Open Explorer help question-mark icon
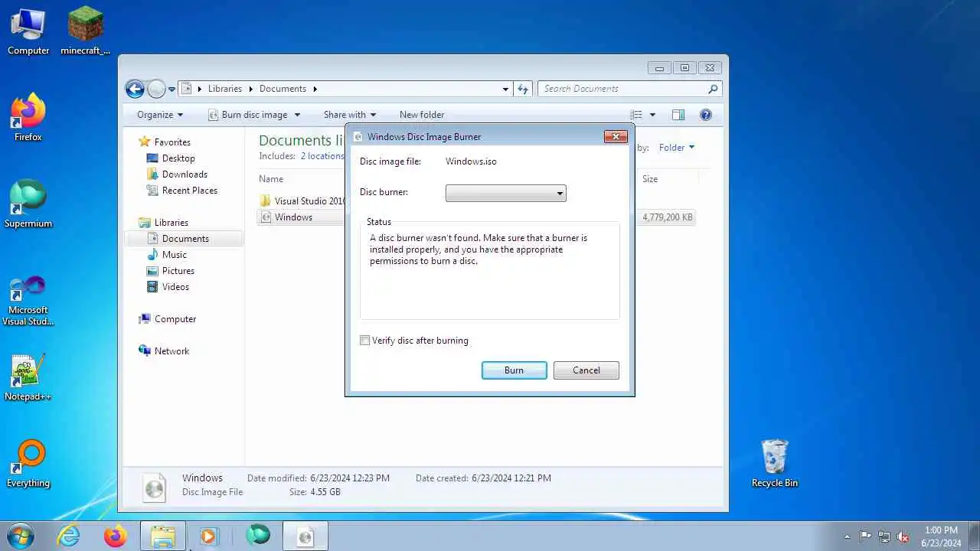This screenshot has height=551, width=980. [706, 115]
